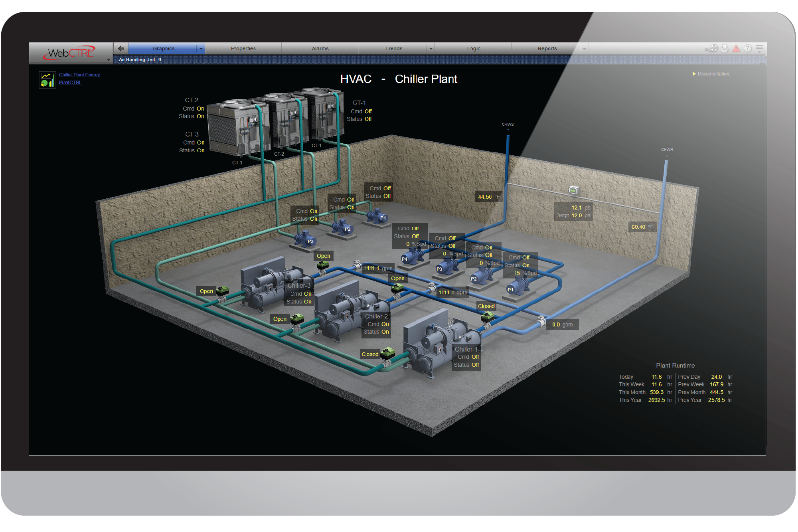Viewport: 798px width, 532px height.
Task: Click the printer icon in toolbar
Action: click(x=725, y=48)
